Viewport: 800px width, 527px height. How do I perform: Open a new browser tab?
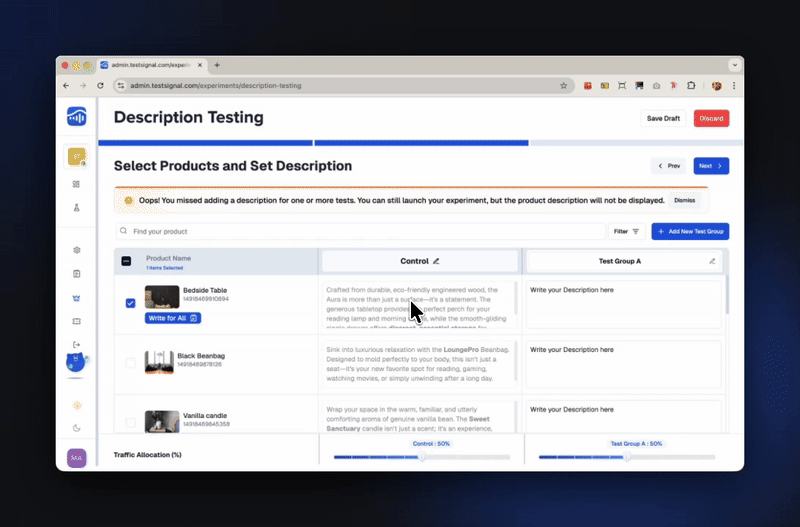[217, 65]
